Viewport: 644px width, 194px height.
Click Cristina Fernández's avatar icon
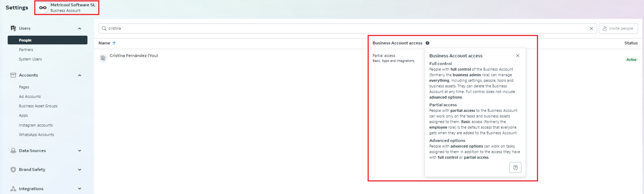coord(103,58)
